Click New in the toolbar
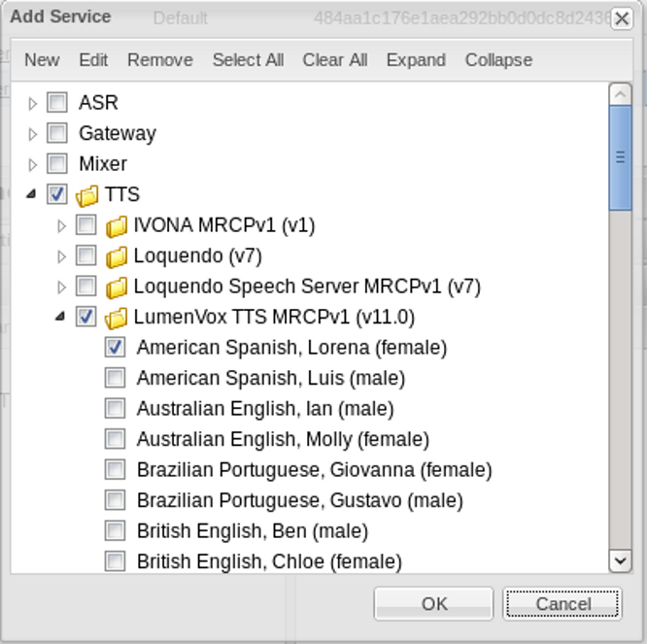Screen dimensions: 647x644 [42, 60]
